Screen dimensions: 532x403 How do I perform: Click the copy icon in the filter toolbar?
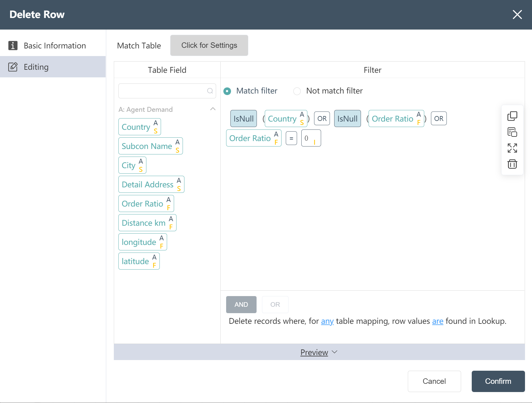pyautogui.click(x=512, y=116)
